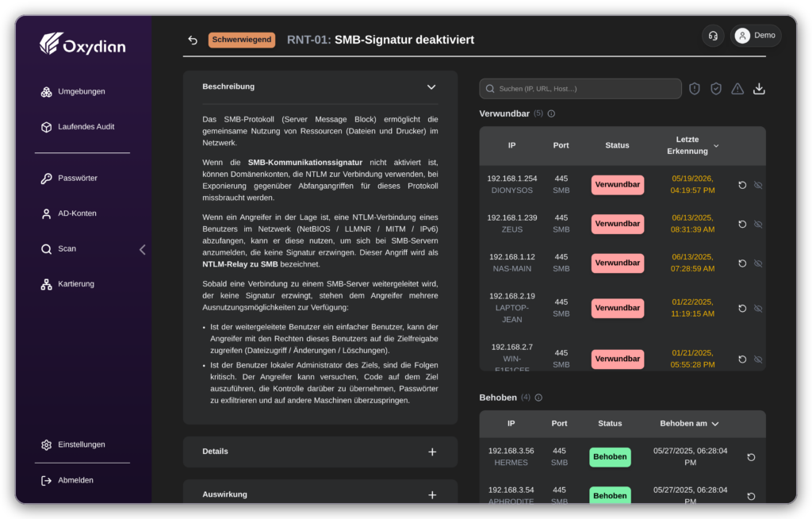Click the download export icon
The image size is (812, 519).
tap(759, 89)
